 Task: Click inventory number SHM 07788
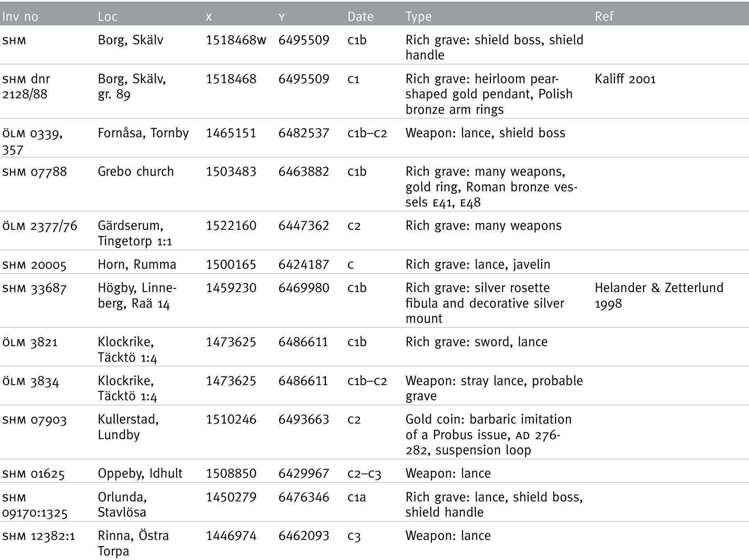click(34, 172)
